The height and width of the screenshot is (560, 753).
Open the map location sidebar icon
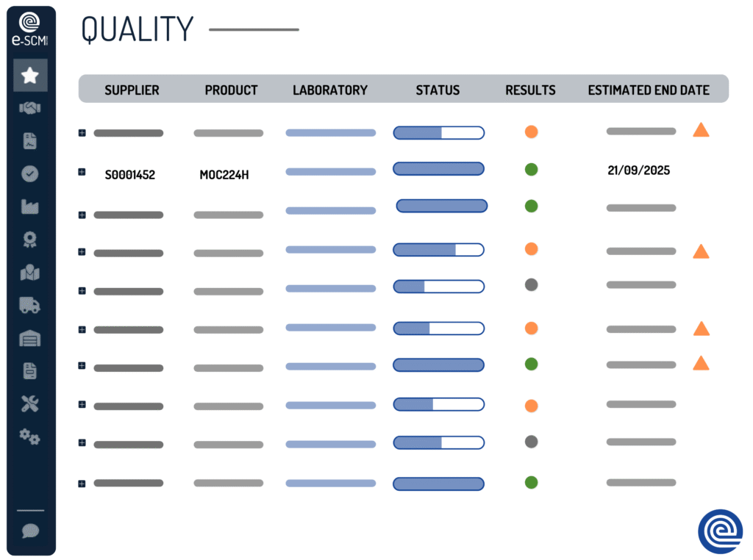coord(30,273)
